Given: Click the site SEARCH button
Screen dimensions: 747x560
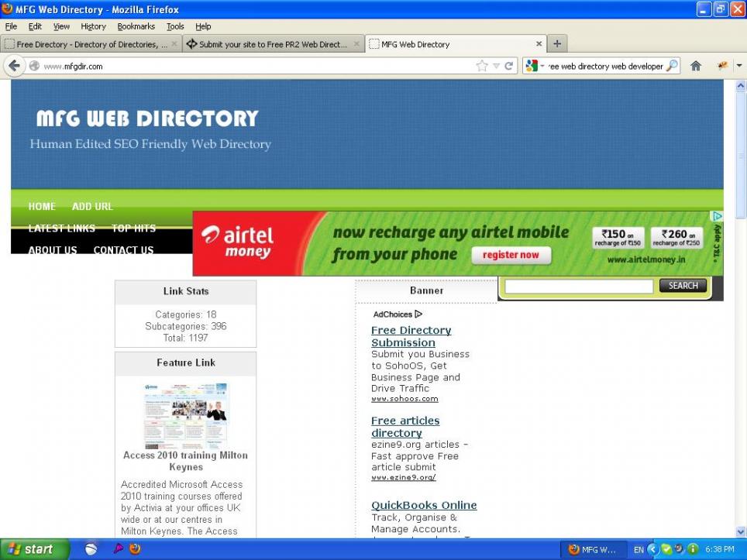Looking at the screenshot, I should tap(683, 285).
